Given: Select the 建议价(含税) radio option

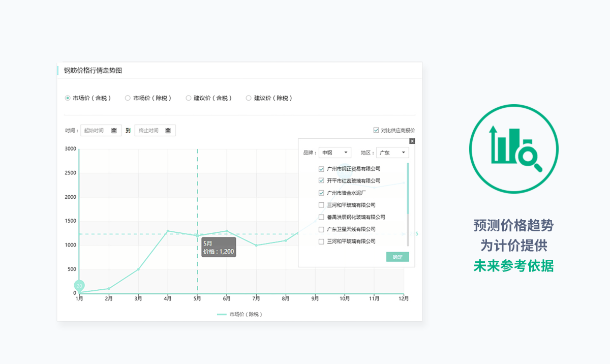Looking at the screenshot, I should [x=189, y=98].
